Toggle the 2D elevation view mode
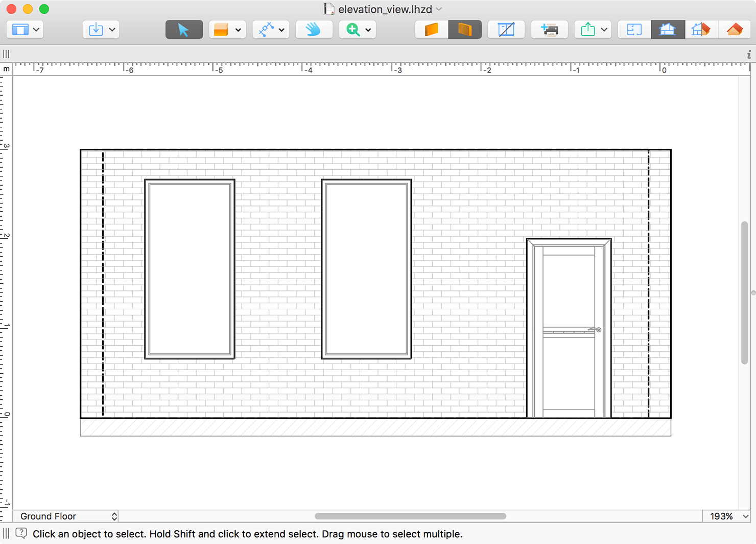The height and width of the screenshot is (544, 756). click(x=667, y=30)
